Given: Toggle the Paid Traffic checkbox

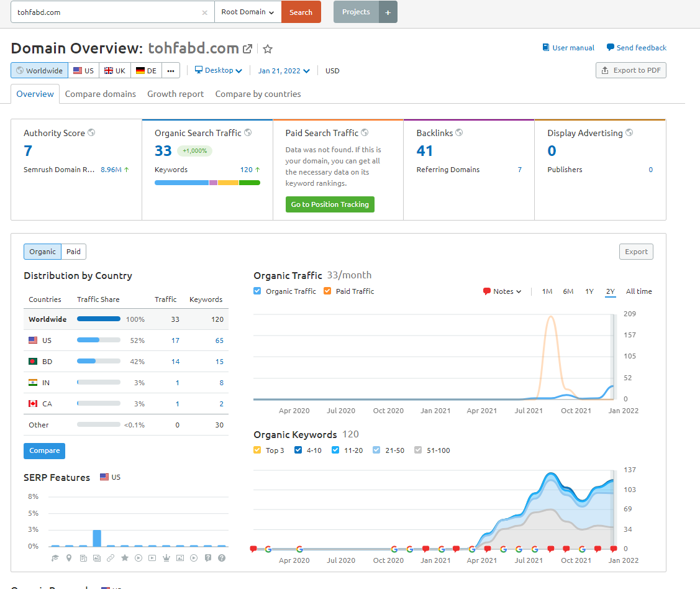Looking at the screenshot, I should pyautogui.click(x=327, y=291).
